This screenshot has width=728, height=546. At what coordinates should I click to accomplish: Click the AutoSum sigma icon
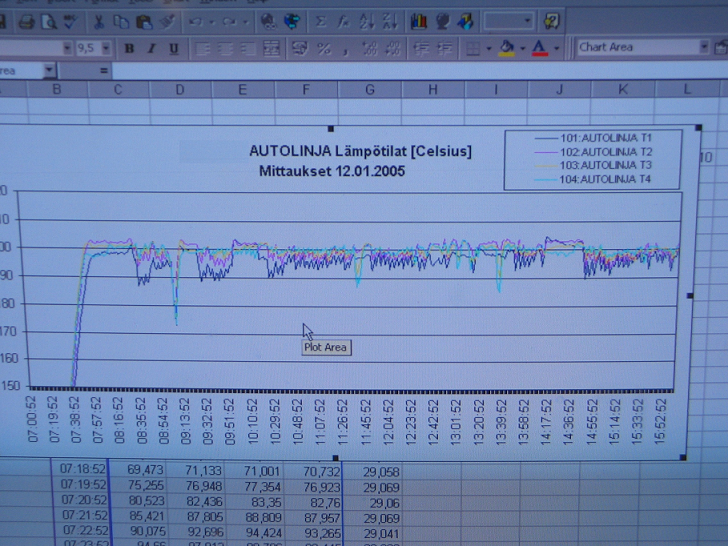(320, 21)
